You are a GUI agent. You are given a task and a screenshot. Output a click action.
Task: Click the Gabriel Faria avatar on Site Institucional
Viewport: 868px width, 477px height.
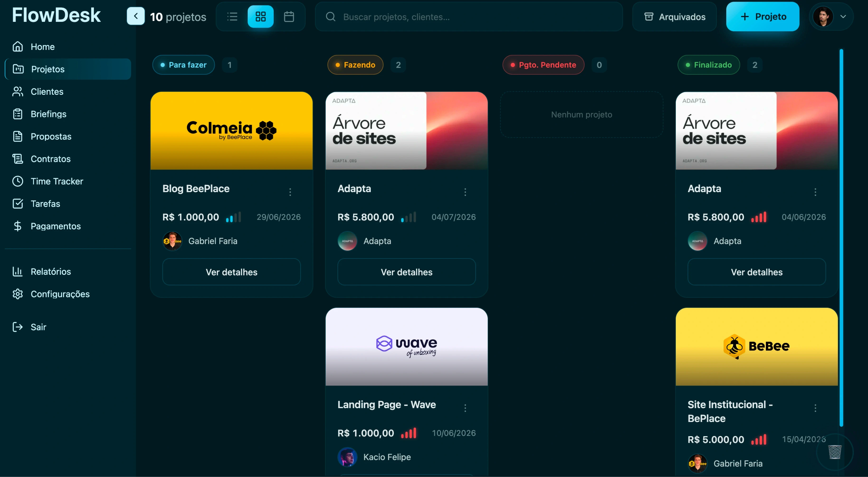[697, 463]
